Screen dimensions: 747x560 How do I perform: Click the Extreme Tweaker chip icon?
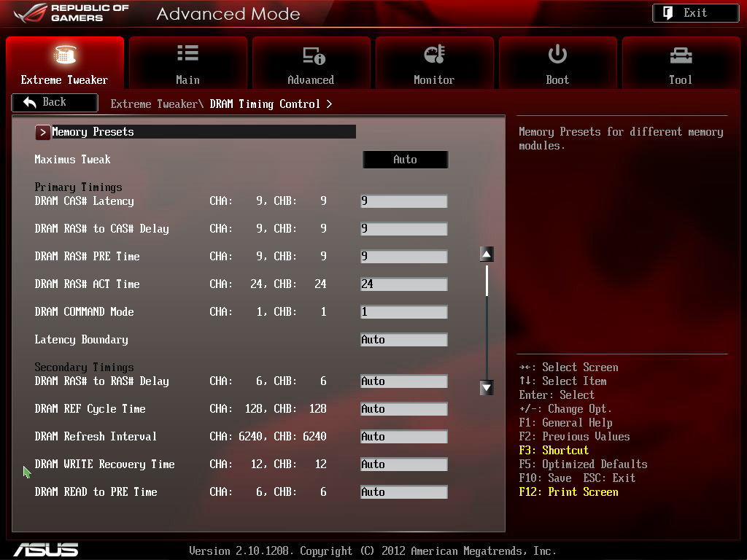[x=65, y=54]
